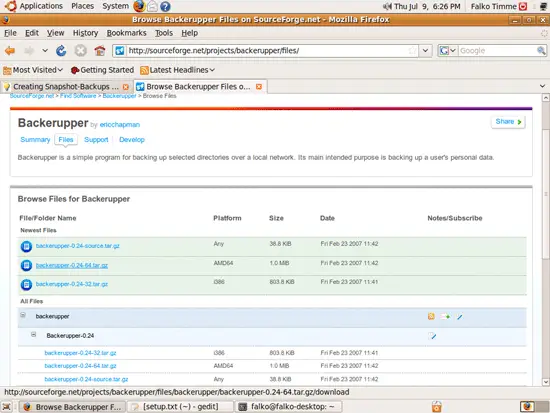Image resolution: width=550 pixels, height=413 pixels.
Task: Switch to setup.txt gedit taskbar window
Action: (181, 407)
